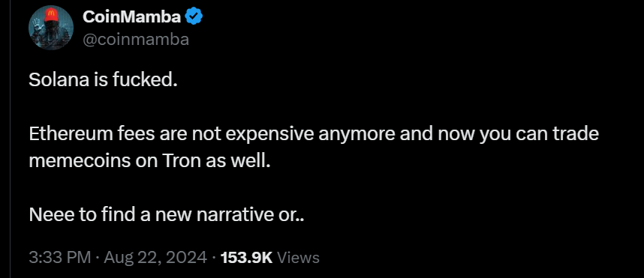Open the CoinMamba display name link

coord(132,16)
